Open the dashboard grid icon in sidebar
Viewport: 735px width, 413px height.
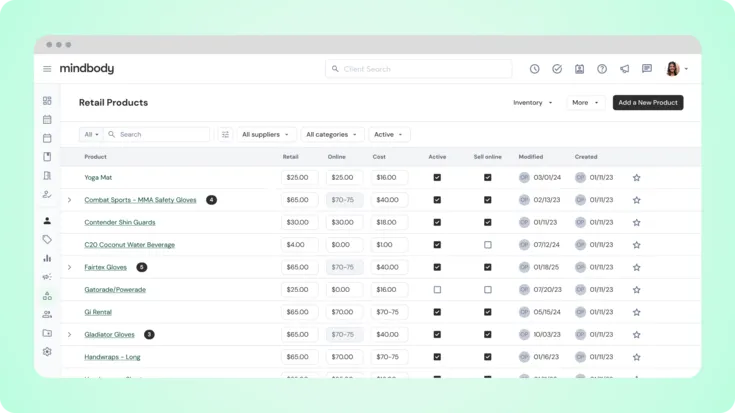pos(47,101)
